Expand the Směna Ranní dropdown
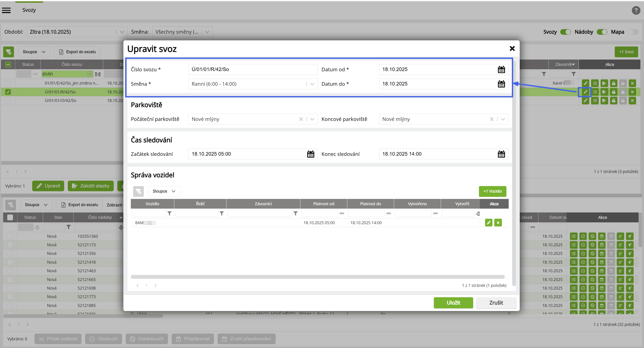 click(312, 84)
